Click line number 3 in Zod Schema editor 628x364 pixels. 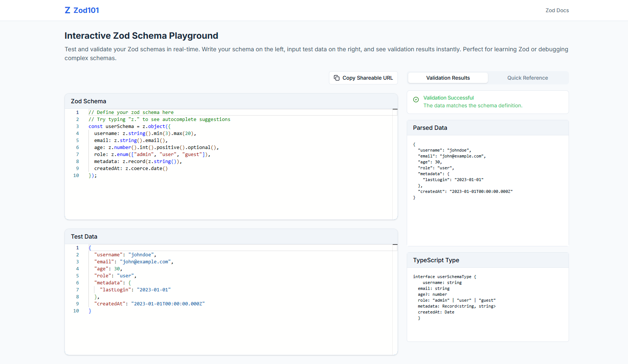[x=77, y=126]
